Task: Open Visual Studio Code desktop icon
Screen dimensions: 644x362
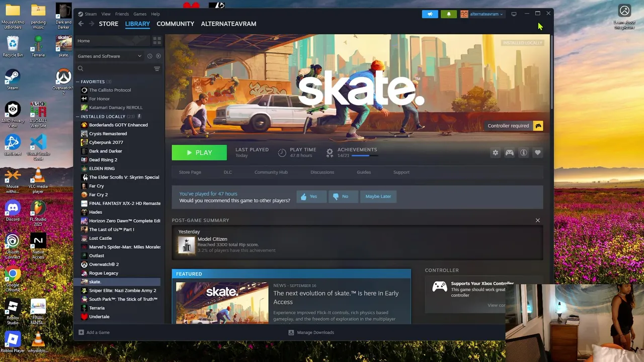Action: coord(38,148)
